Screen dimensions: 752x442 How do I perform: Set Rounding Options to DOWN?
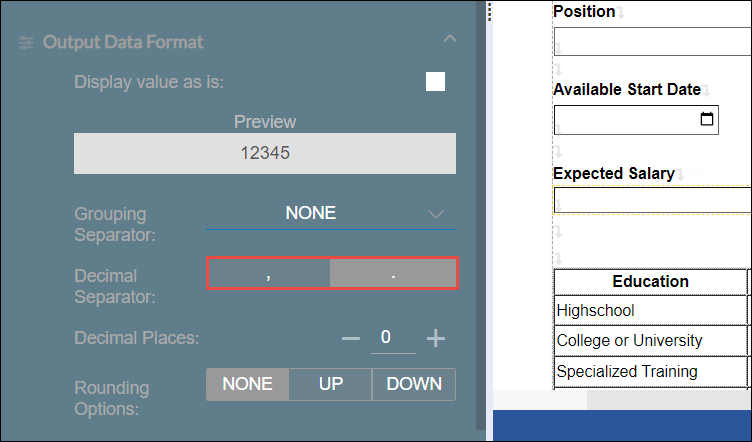coord(413,385)
